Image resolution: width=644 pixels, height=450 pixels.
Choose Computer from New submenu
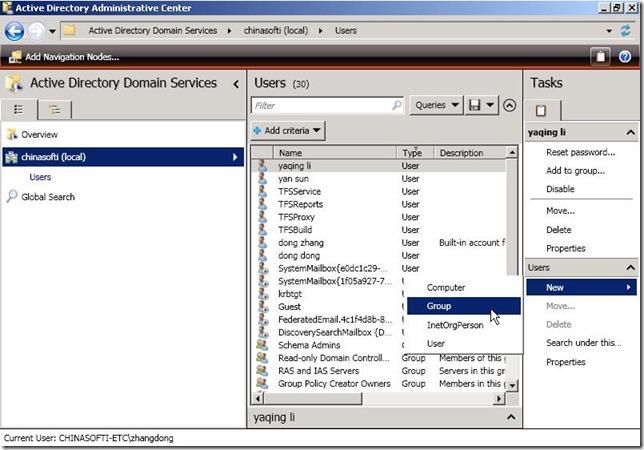[464, 287]
